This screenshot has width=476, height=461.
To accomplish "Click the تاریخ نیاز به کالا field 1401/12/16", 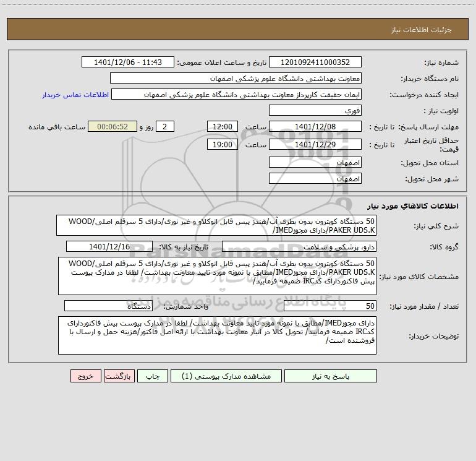I will (109, 246).
